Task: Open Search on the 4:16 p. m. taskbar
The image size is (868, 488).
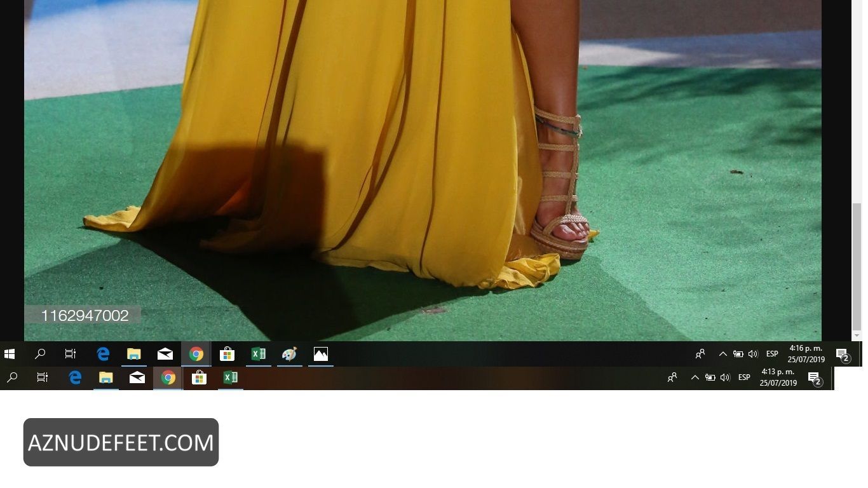Action: (x=40, y=354)
